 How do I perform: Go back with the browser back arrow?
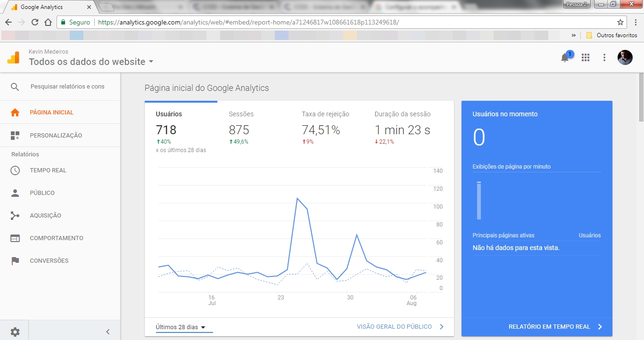[8, 22]
